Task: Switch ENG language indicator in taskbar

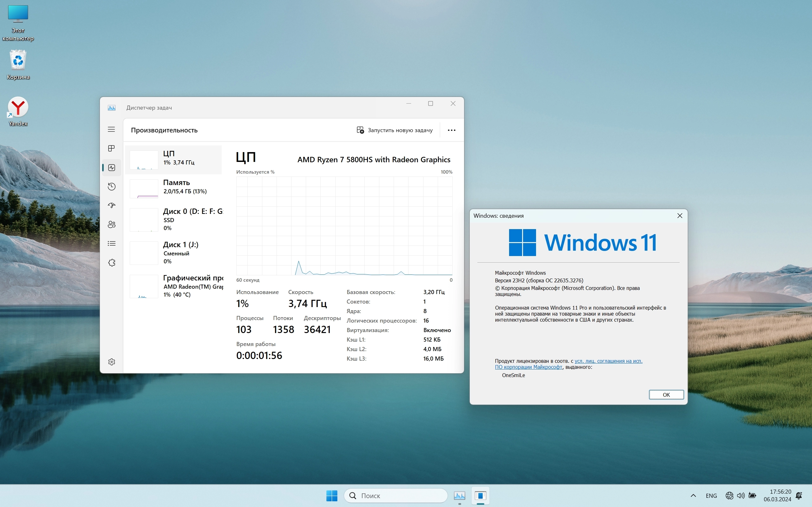Action: 711,496
